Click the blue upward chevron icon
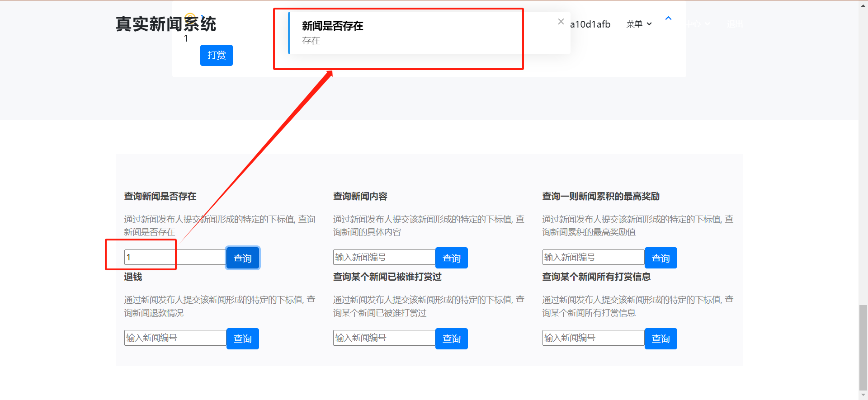This screenshot has width=868, height=400. 668,19
